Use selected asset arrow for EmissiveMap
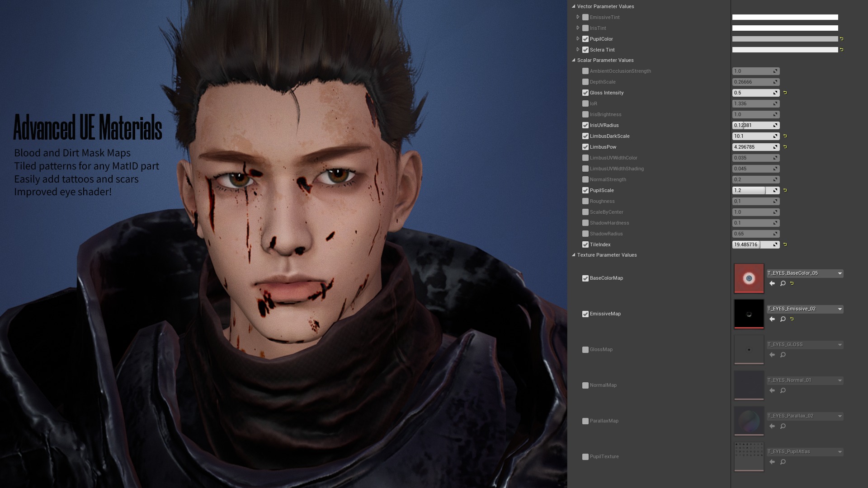This screenshot has height=488, width=868. coord(772,319)
